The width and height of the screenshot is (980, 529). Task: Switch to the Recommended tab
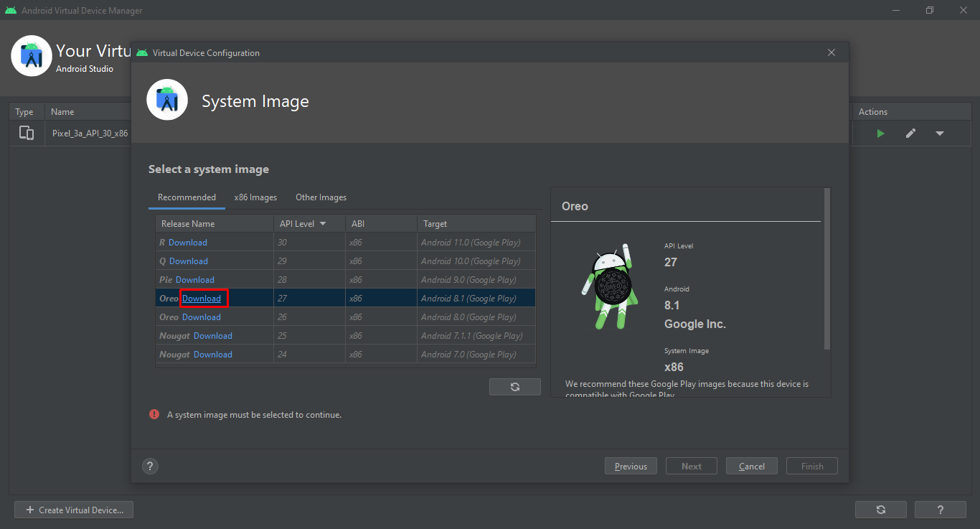click(187, 197)
